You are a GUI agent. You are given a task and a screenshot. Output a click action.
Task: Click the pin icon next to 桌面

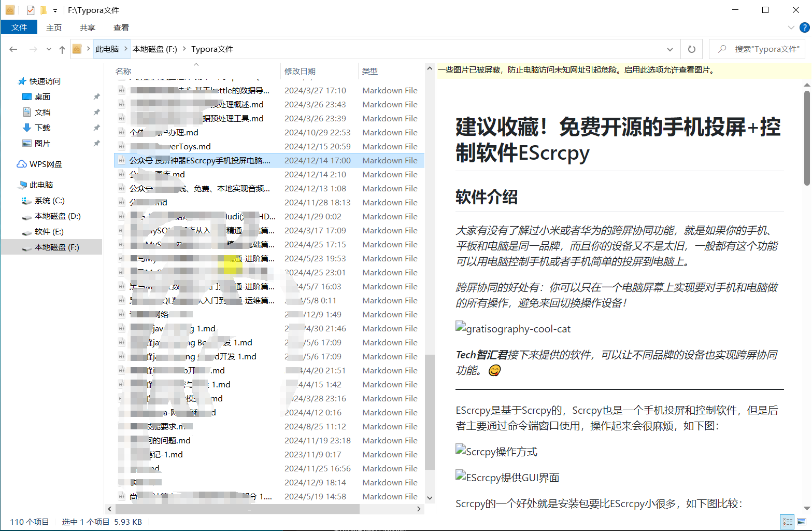coord(96,97)
